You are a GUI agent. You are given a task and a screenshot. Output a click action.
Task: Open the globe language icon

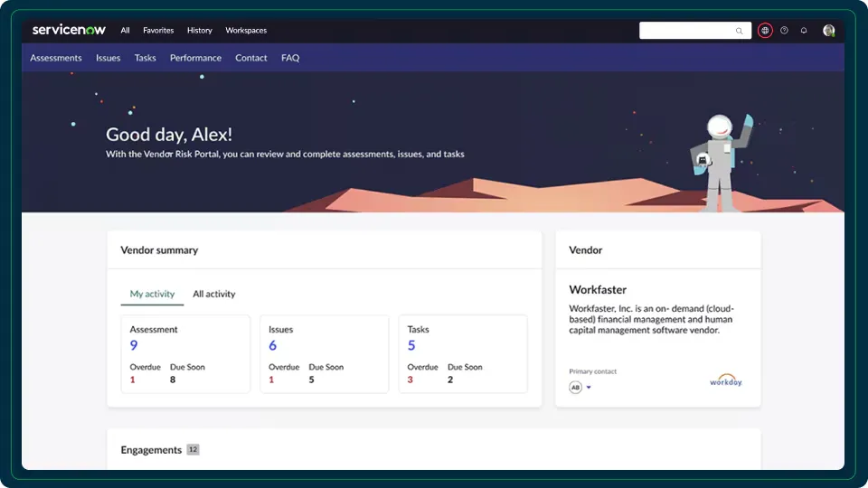tap(765, 31)
